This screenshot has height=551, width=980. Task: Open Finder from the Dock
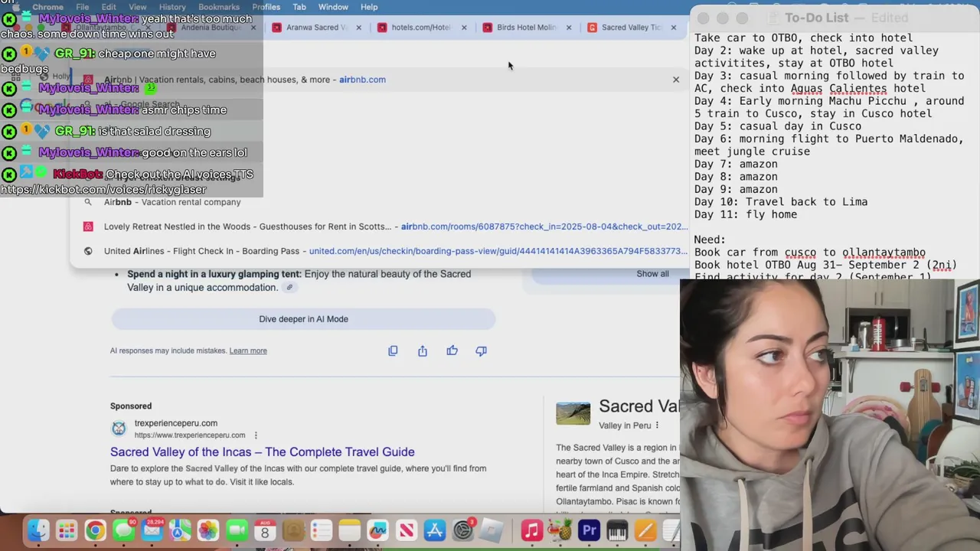tap(38, 530)
